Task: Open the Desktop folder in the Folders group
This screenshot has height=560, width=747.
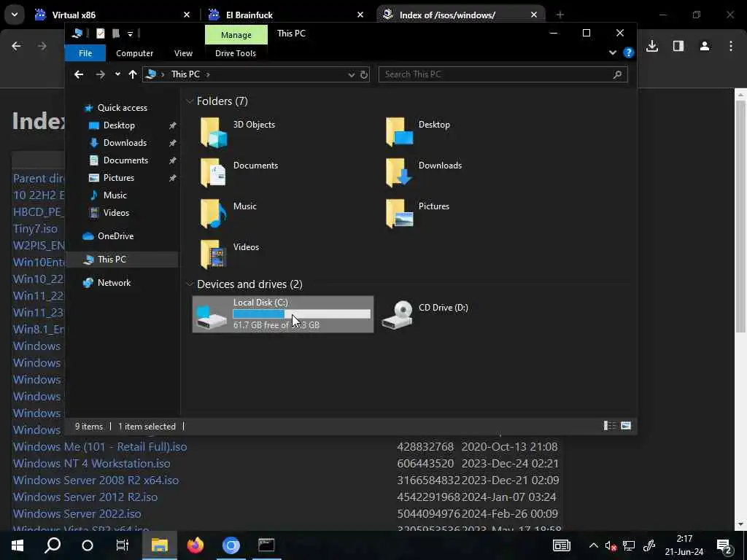Action: pos(399,132)
